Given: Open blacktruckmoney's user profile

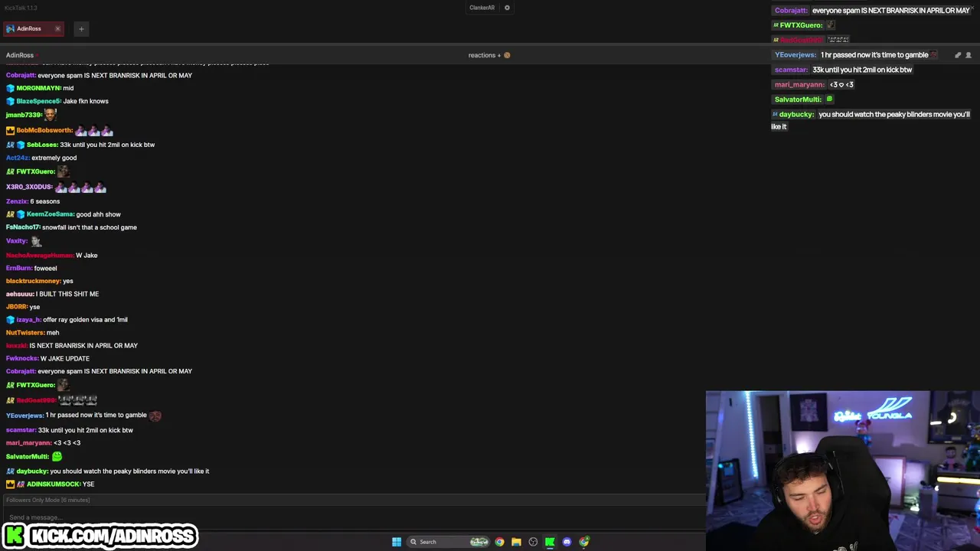Looking at the screenshot, I should pyautogui.click(x=34, y=281).
